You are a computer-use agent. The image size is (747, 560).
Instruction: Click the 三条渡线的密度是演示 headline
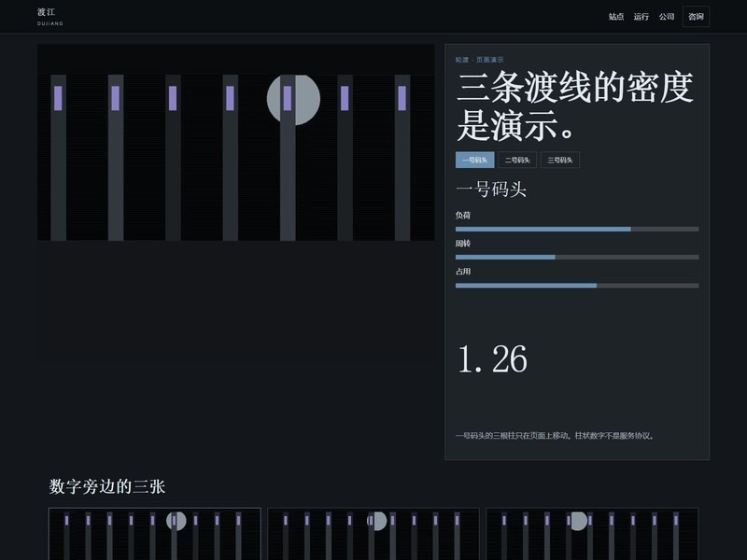tap(575, 106)
